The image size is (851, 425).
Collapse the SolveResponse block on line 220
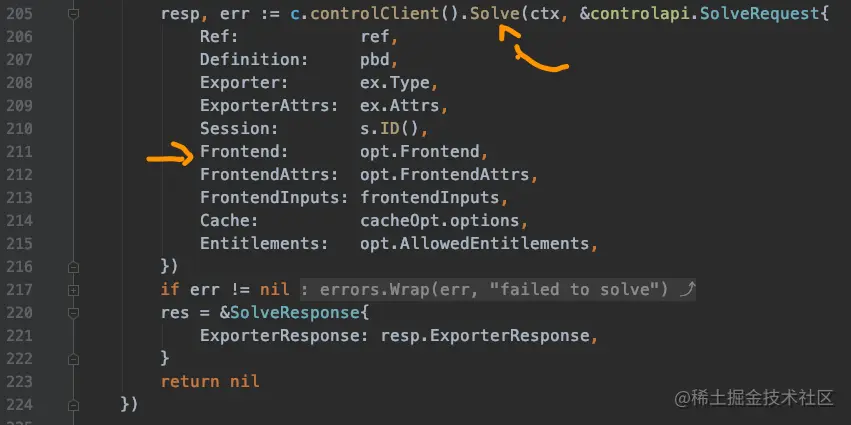pyautogui.click(x=73, y=313)
